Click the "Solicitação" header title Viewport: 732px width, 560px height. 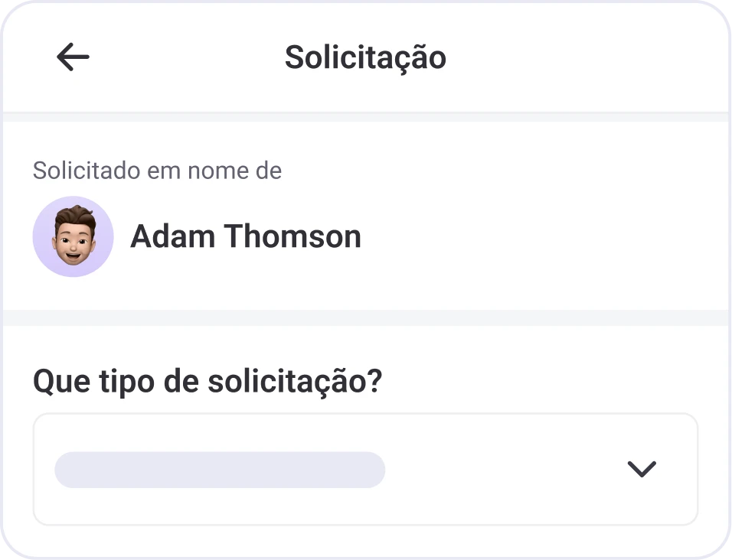click(x=365, y=57)
